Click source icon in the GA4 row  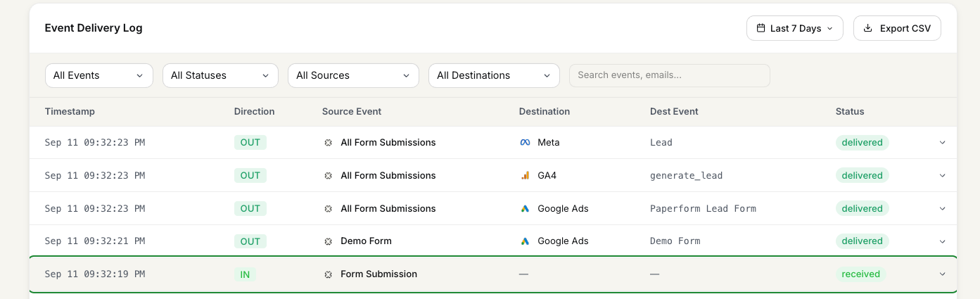(x=328, y=176)
